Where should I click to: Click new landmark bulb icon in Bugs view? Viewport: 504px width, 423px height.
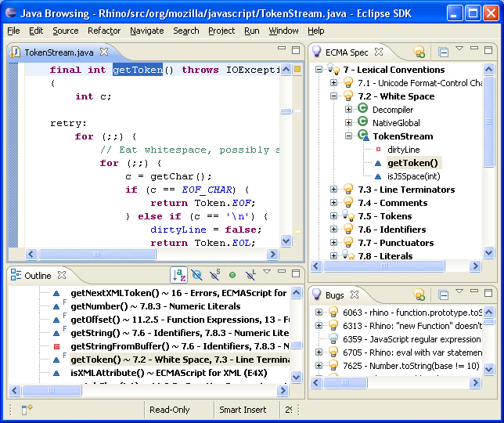419,295
